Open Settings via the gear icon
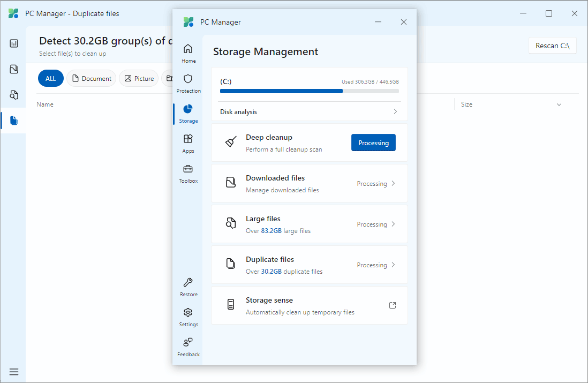This screenshot has width=588, height=383. [188, 312]
